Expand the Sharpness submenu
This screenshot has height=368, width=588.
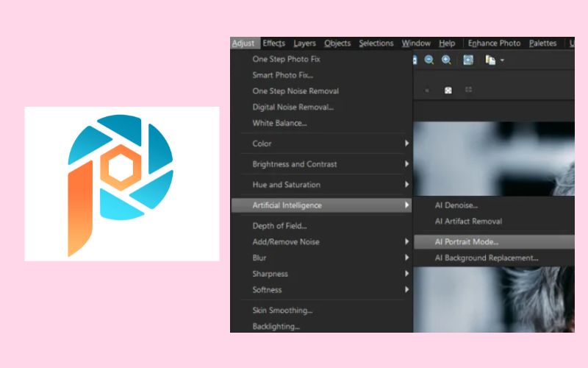point(321,274)
